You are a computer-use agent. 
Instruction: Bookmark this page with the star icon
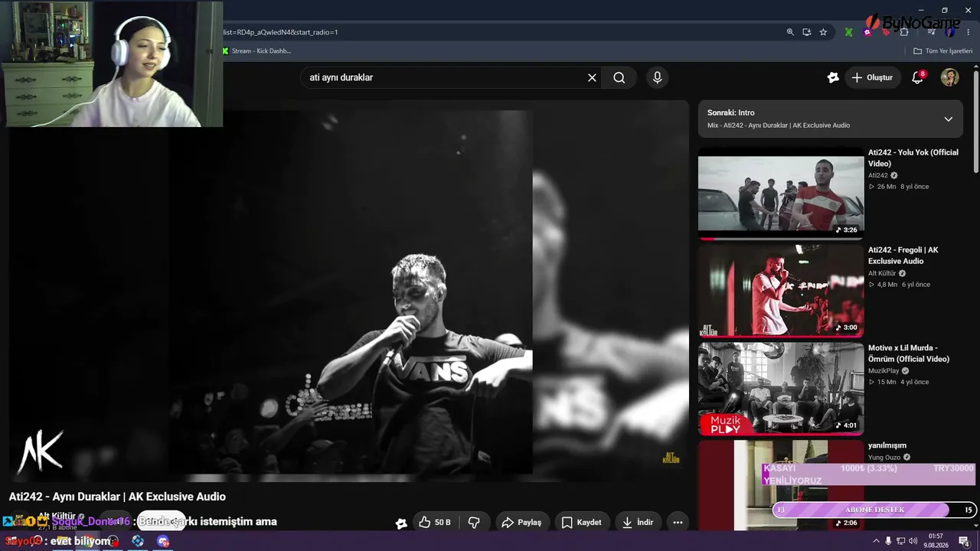823,32
